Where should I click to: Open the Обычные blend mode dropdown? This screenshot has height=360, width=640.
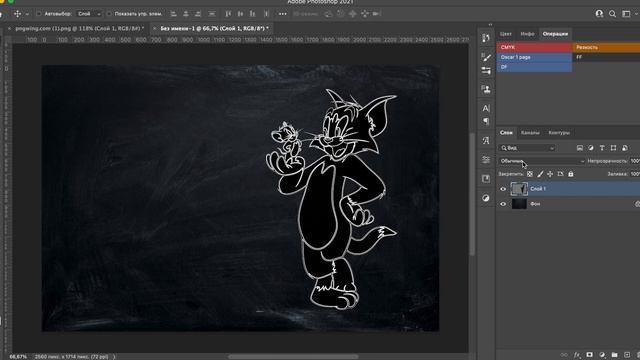[542, 161]
